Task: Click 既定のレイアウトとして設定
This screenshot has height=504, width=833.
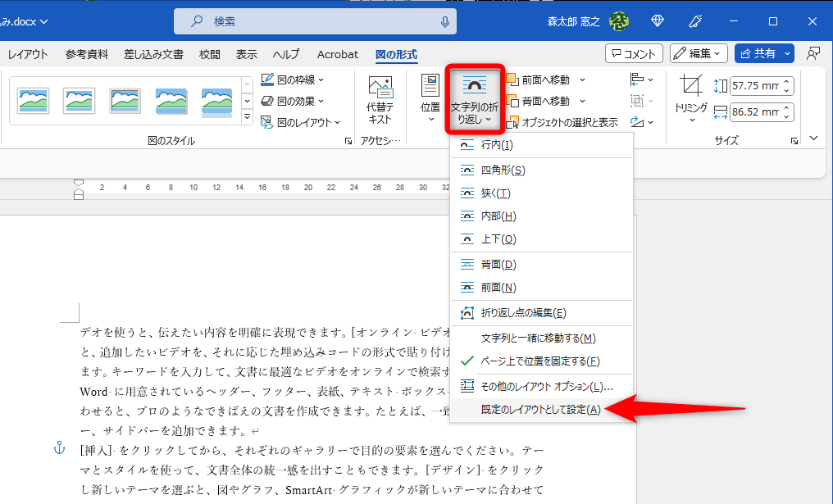Action: (541, 408)
